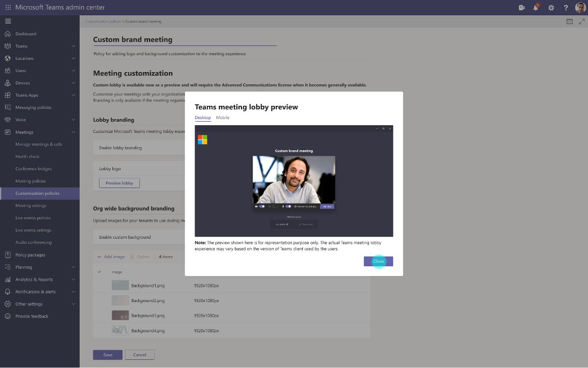Click the fullscreen expand arrows icon
Image resolution: width=588 pixels, height=368 pixels.
click(582, 21)
